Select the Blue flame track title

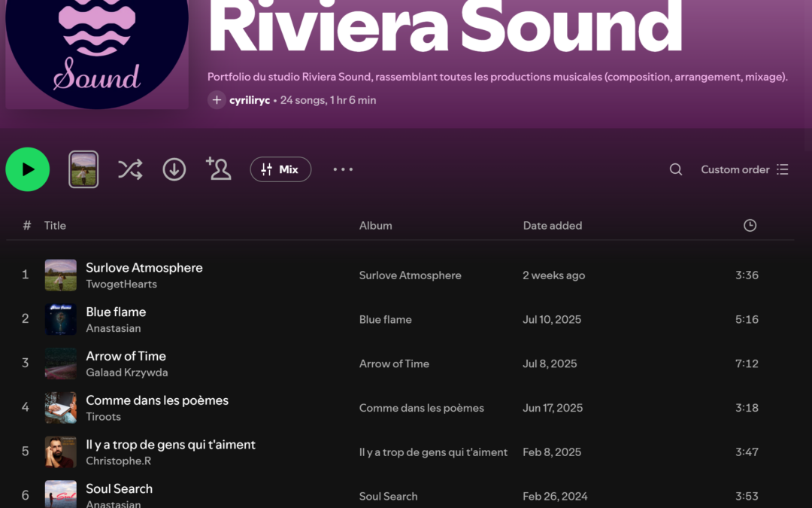(116, 312)
